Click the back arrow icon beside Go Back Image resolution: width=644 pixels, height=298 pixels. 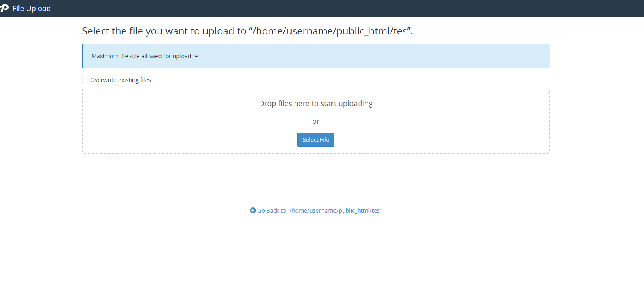[253, 210]
